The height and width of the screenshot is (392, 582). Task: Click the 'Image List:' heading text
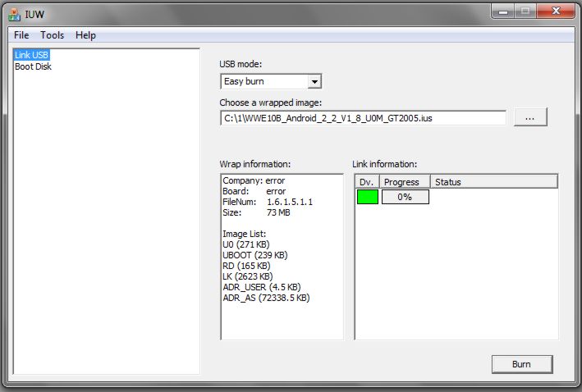click(x=245, y=234)
